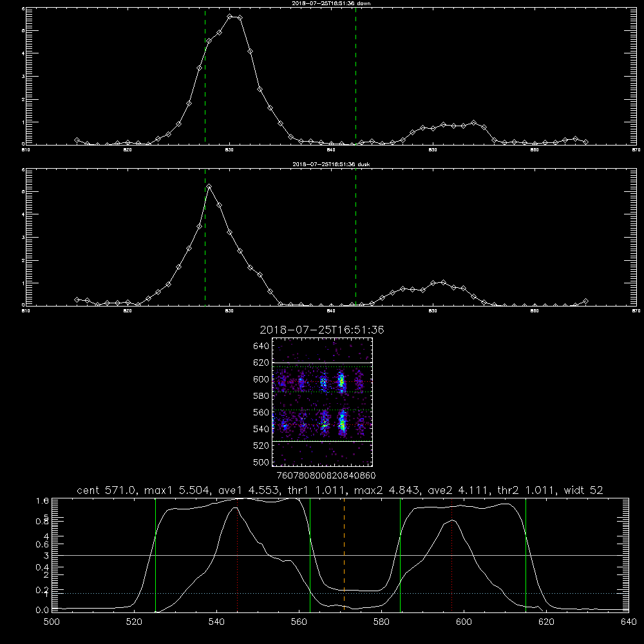Click the 'ave2 4.111' value in stats line
Screen dimensions: 644x644
click(x=457, y=490)
